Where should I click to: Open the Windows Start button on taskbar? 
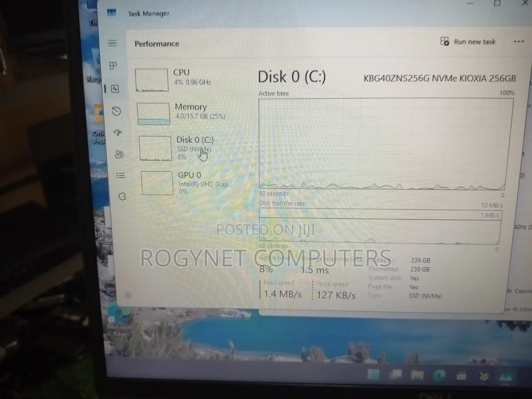click(373, 375)
